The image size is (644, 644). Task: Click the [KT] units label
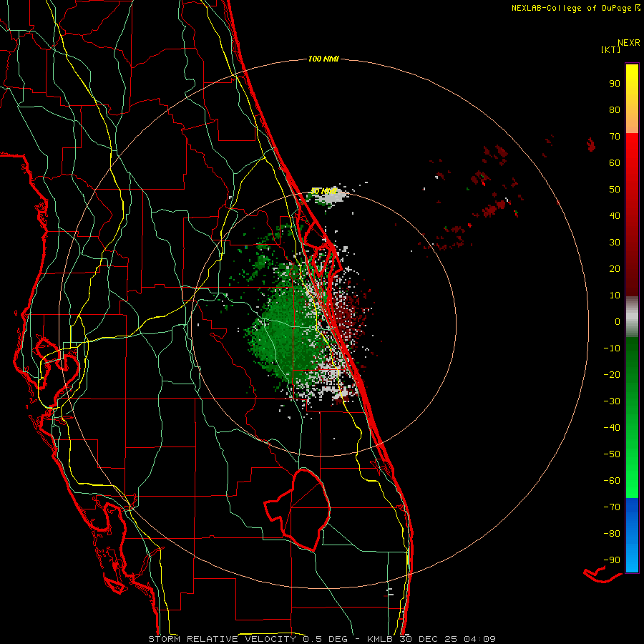611,49
